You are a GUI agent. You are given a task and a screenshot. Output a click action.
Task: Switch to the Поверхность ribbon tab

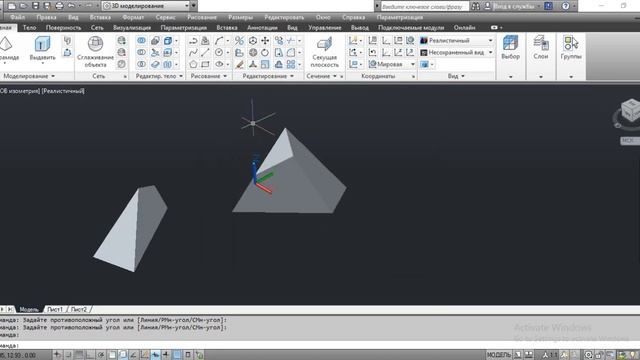click(x=63, y=27)
